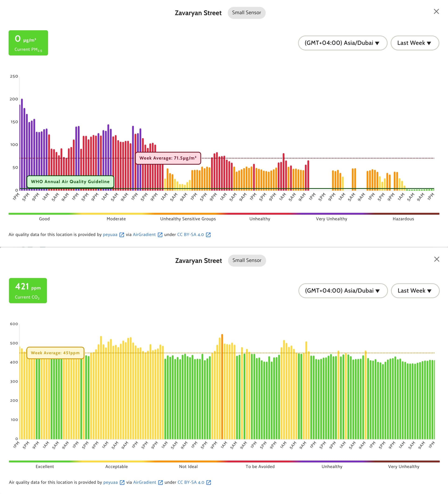This screenshot has width=448, height=494.
Task: Click external-link icon beside top peyuaa
Action: point(122,235)
